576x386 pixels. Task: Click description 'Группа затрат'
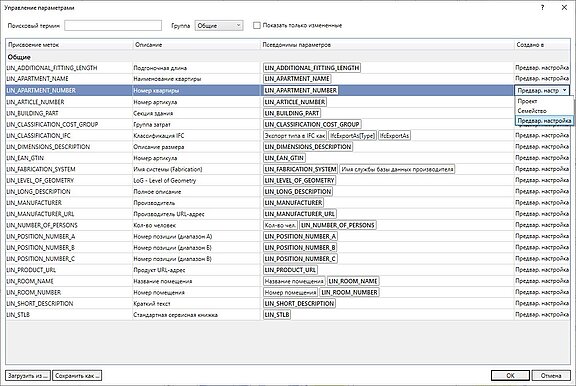[152, 124]
